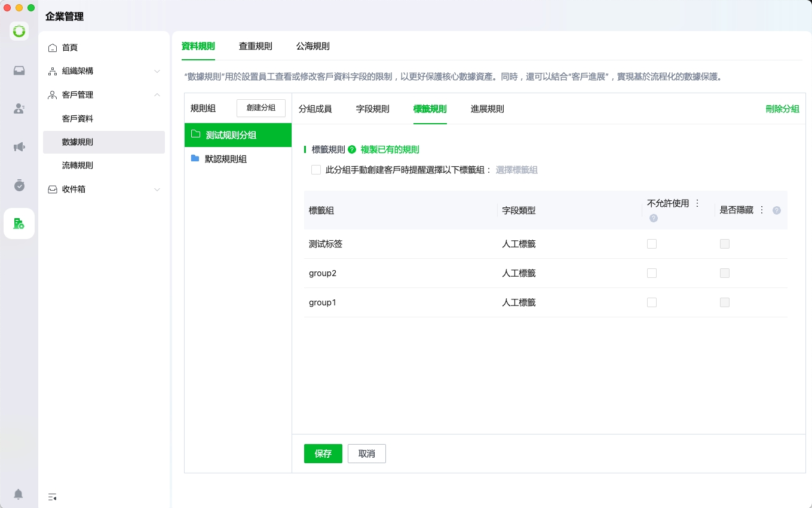The height and width of the screenshot is (508, 812).
Task: Enable 此分組手動創建客戶時提醒 checkbox
Action: [x=316, y=170]
